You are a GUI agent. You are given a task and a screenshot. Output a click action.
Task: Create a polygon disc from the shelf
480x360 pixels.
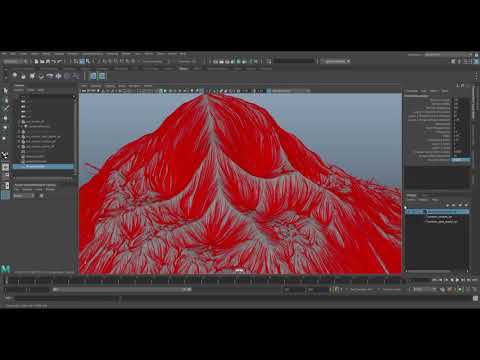point(67,76)
